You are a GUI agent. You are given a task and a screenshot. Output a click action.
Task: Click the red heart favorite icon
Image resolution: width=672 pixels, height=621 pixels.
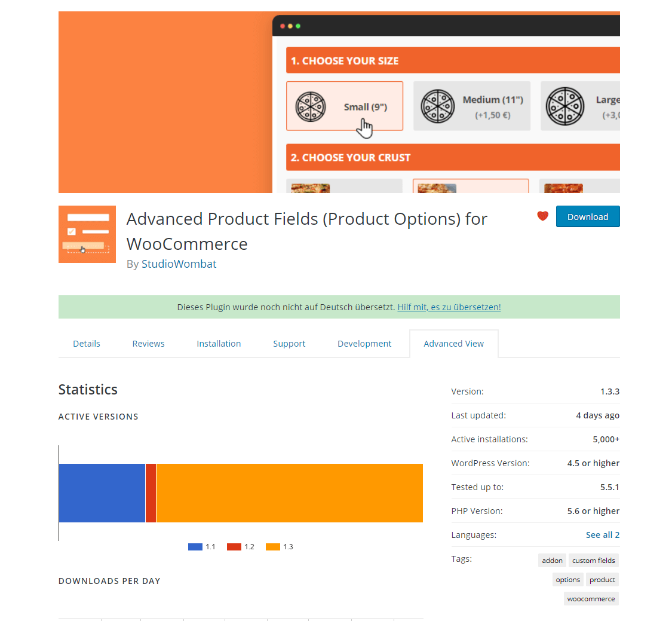click(x=542, y=216)
